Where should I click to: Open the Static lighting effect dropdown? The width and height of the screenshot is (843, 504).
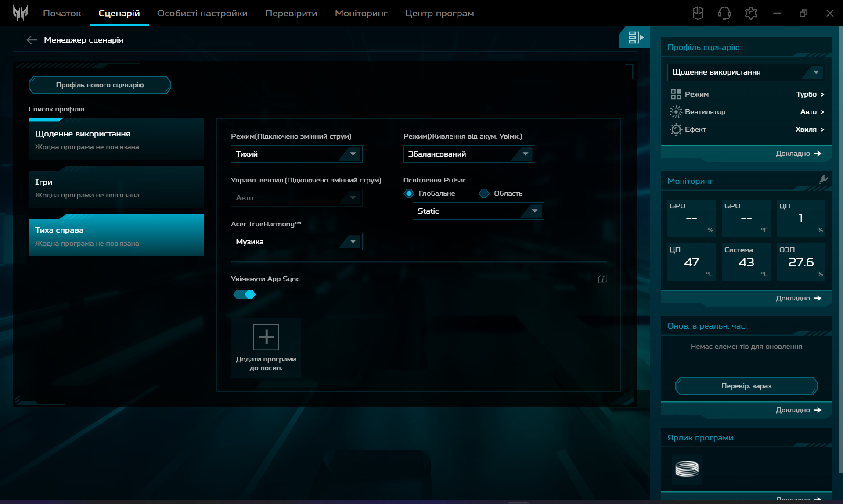point(478,211)
